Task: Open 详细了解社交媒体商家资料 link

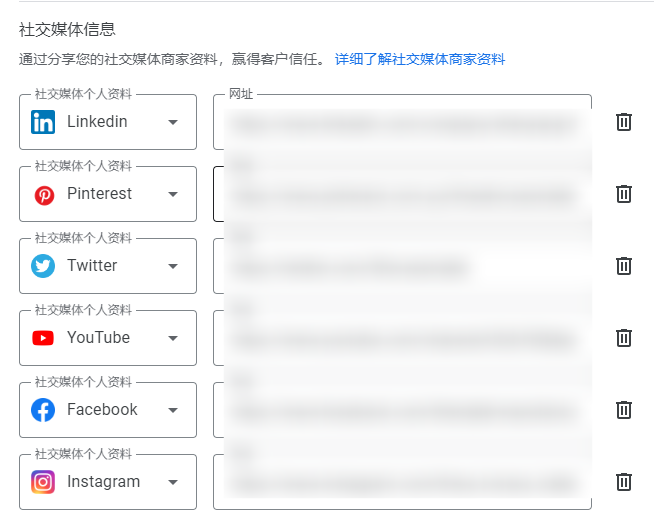Action: tap(420, 60)
